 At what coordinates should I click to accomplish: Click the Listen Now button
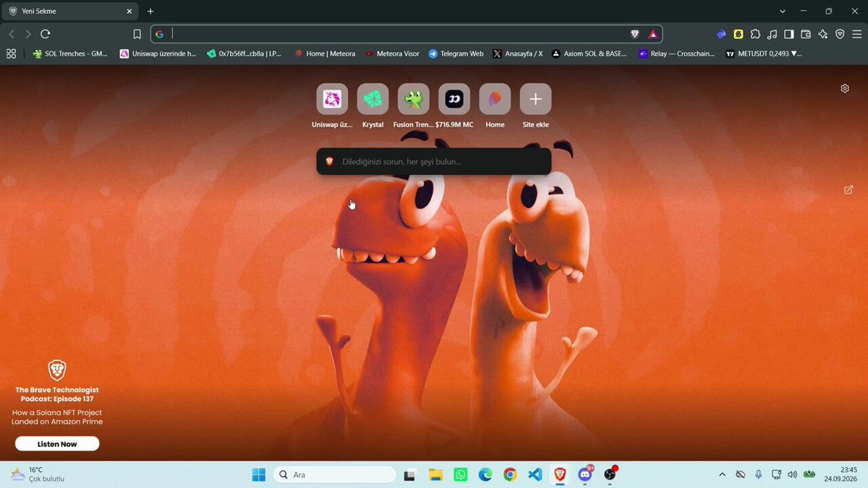[57, 444]
